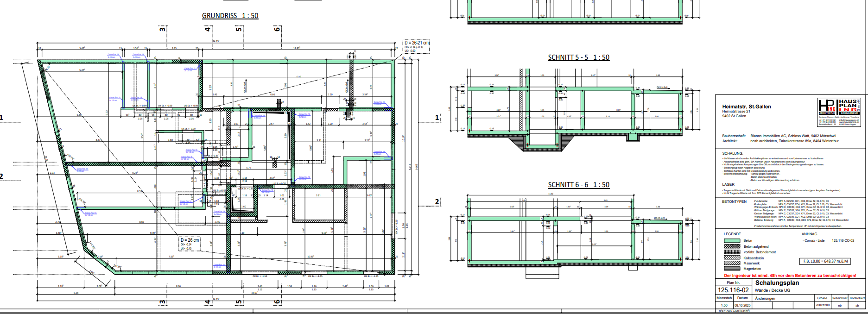Click the F.B. ±0.00 = 648.37 elevation box
Viewport: 868px width, 314px height.
click(824, 261)
